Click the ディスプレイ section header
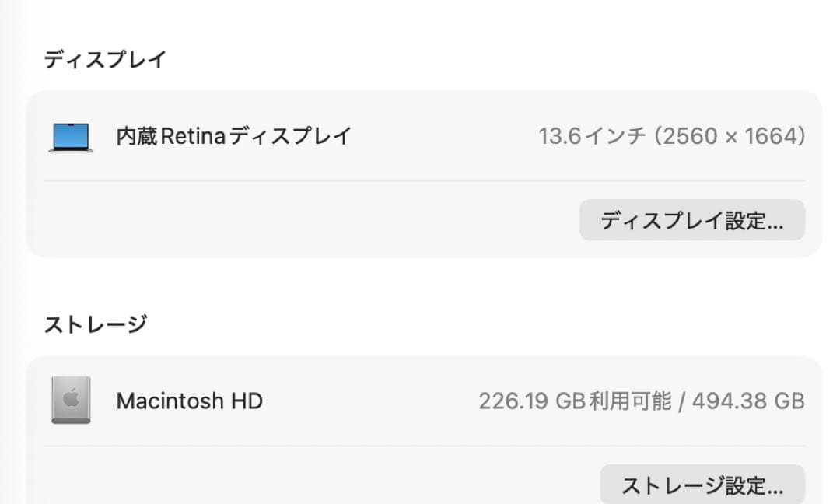 pyautogui.click(x=105, y=58)
